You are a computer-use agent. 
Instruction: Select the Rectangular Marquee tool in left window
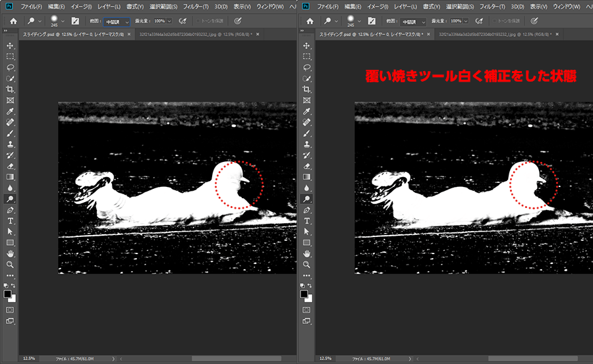pyautogui.click(x=10, y=57)
